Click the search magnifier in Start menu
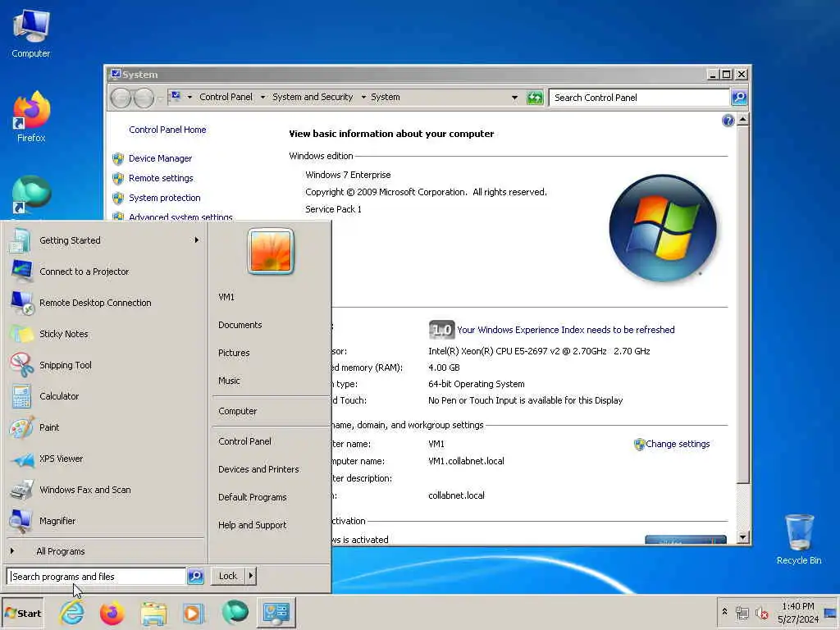 click(x=195, y=577)
